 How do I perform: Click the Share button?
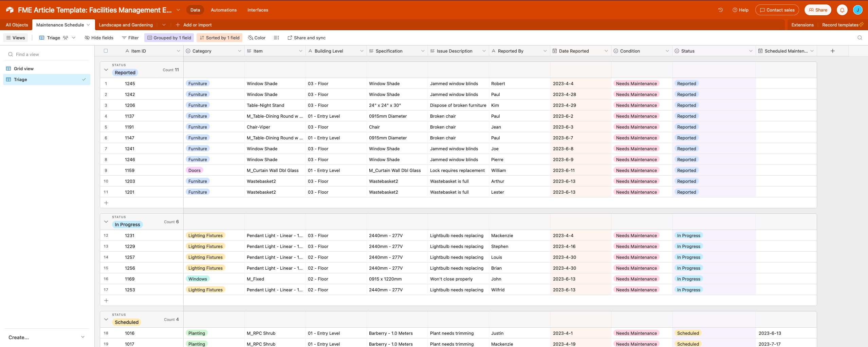point(818,10)
